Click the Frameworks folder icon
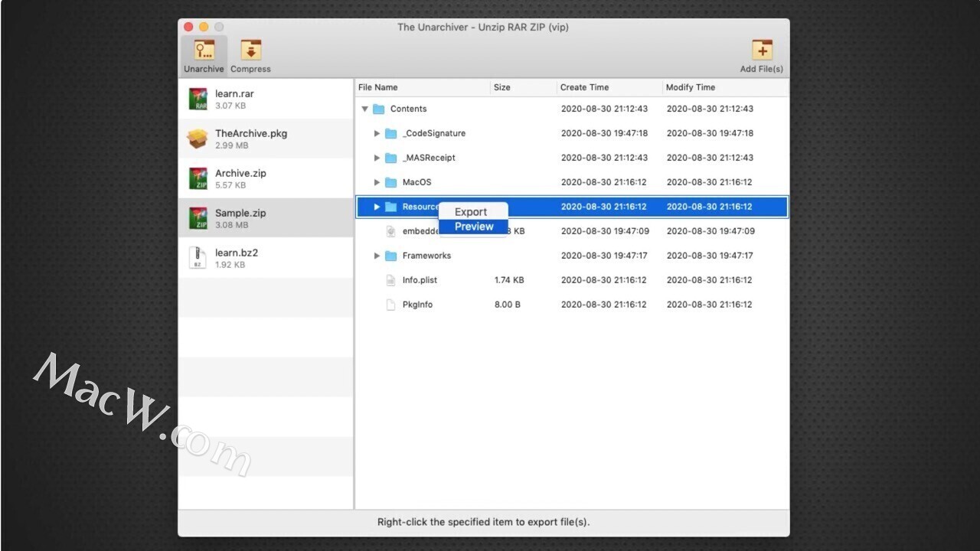This screenshot has height=551, width=980. pos(390,256)
